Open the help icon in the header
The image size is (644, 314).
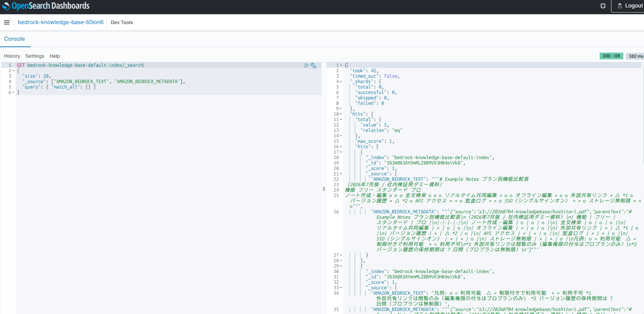pyautogui.click(x=603, y=6)
